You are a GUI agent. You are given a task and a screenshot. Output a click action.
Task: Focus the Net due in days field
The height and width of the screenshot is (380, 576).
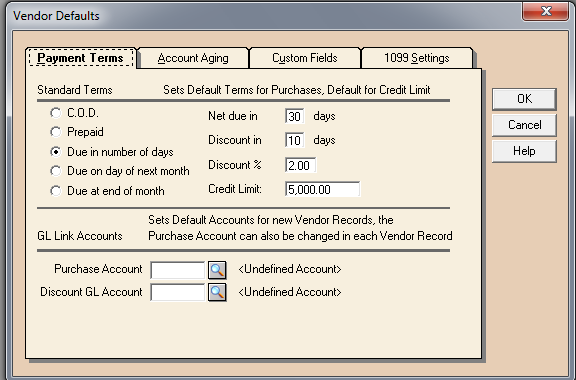pos(295,116)
